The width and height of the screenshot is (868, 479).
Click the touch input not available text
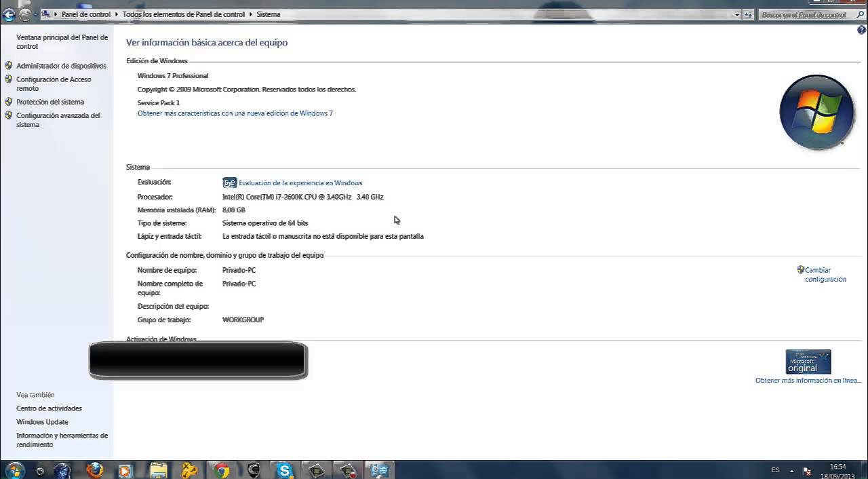(323, 237)
